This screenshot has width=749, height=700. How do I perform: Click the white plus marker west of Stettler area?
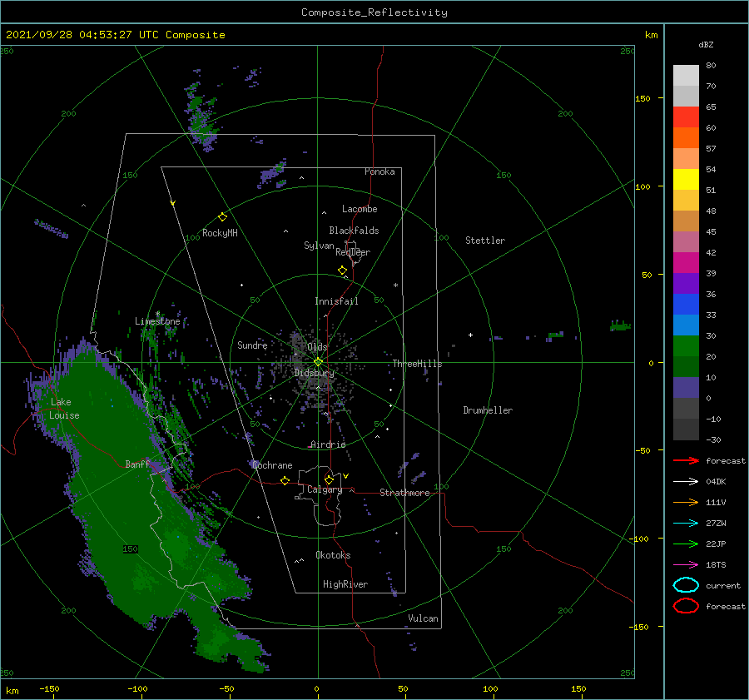pyautogui.click(x=470, y=335)
